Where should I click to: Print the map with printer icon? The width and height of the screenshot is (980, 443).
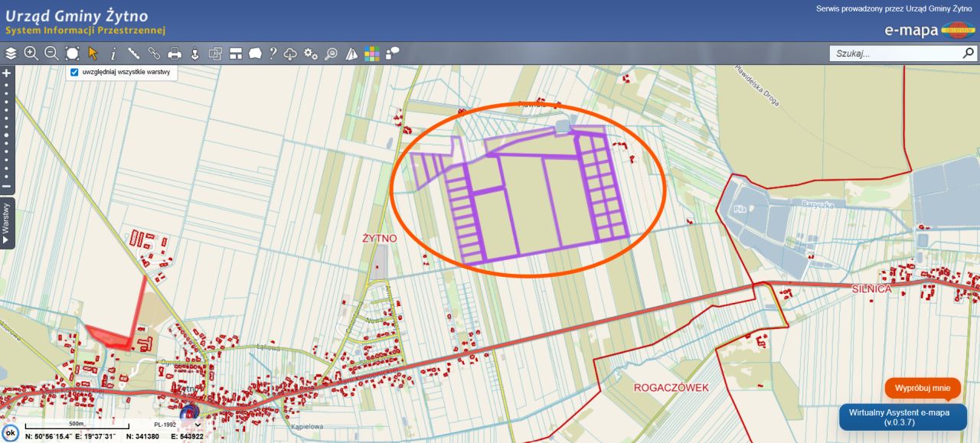coord(175,54)
